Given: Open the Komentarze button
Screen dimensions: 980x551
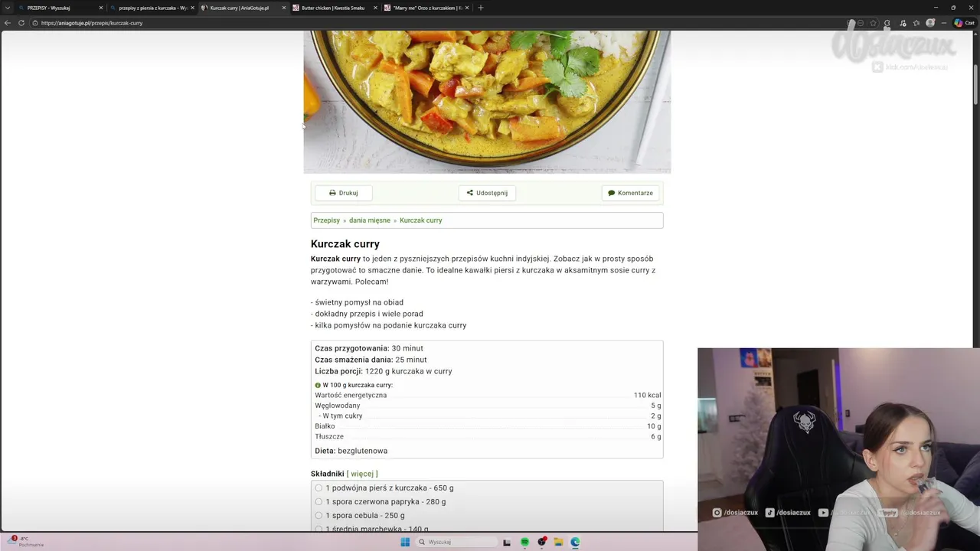Looking at the screenshot, I should click(630, 193).
